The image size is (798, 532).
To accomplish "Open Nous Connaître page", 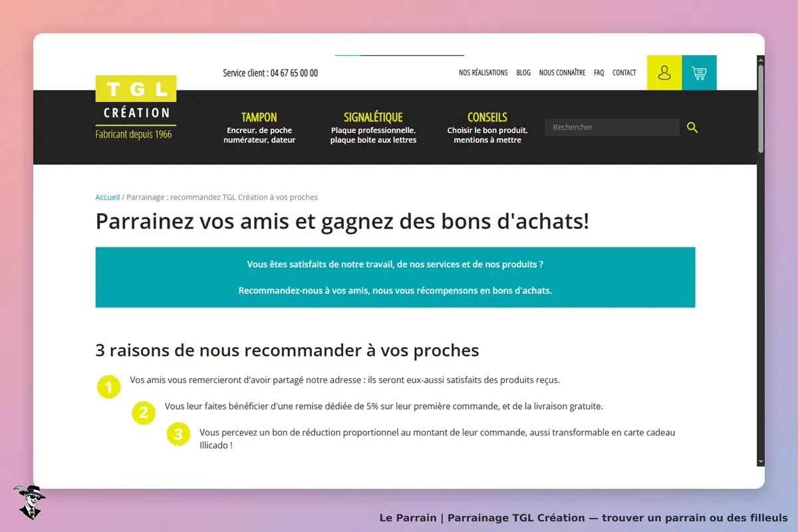I will pyautogui.click(x=562, y=72).
